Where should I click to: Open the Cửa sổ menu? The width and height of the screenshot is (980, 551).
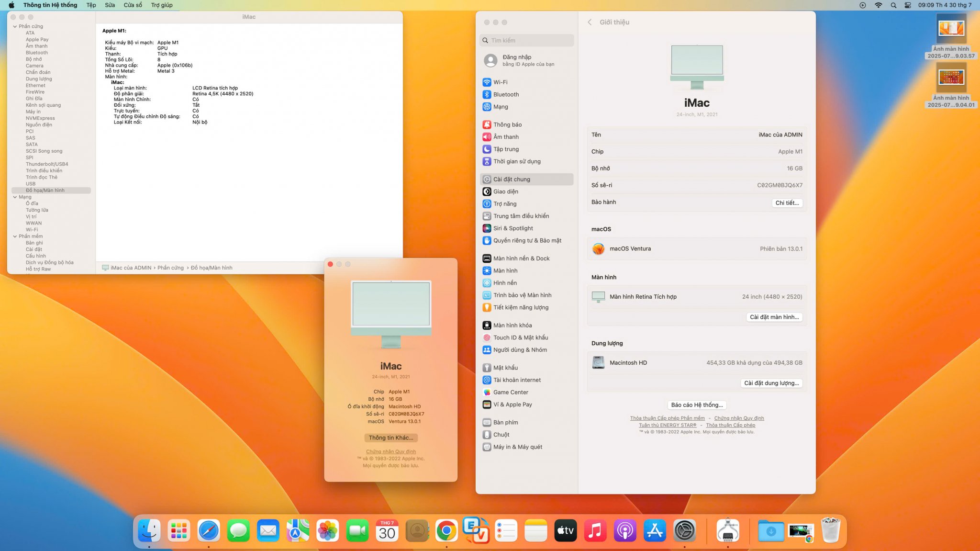[133, 5]
